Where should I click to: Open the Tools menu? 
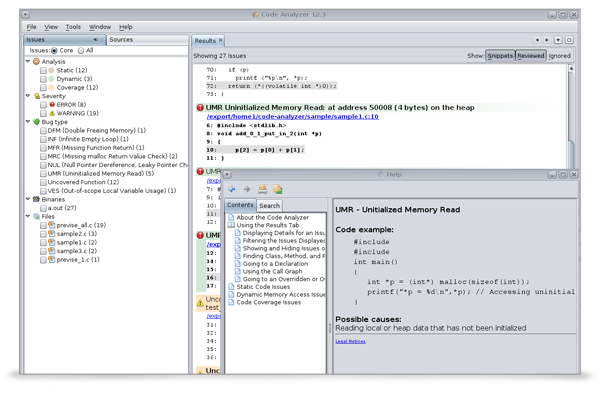coord(74,27)
